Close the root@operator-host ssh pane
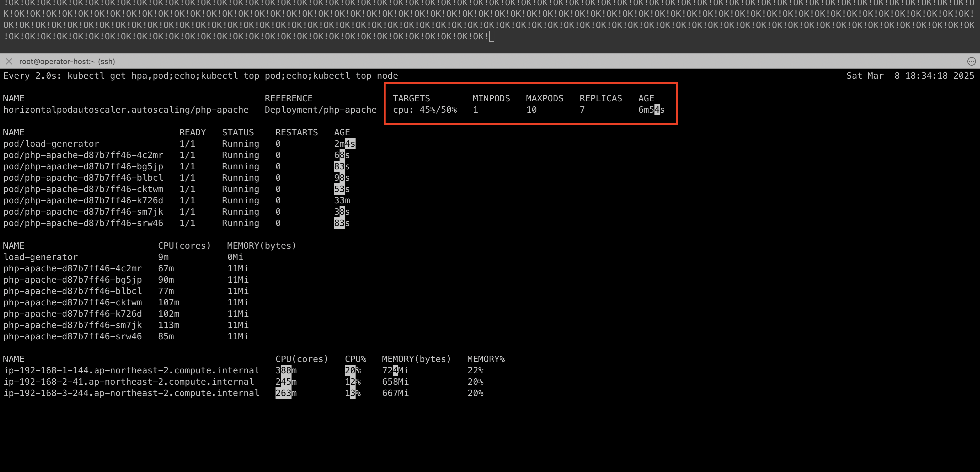This screenshot has height=472, width=980. click(9, 61)
